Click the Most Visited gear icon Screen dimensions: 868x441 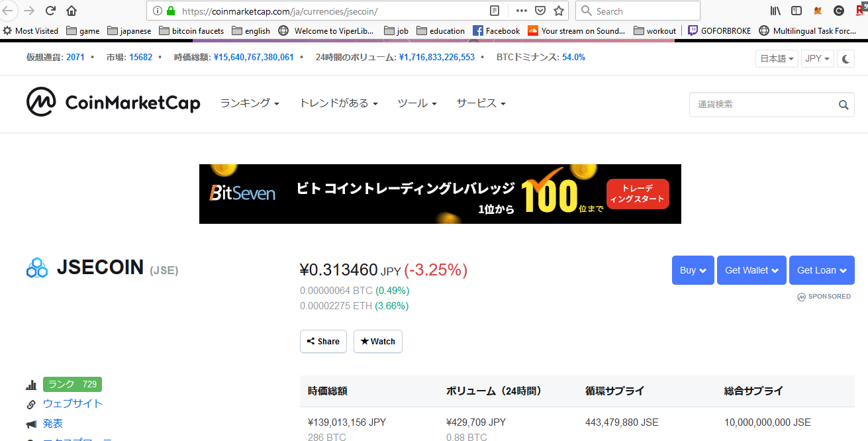click(x=7, y=30)
